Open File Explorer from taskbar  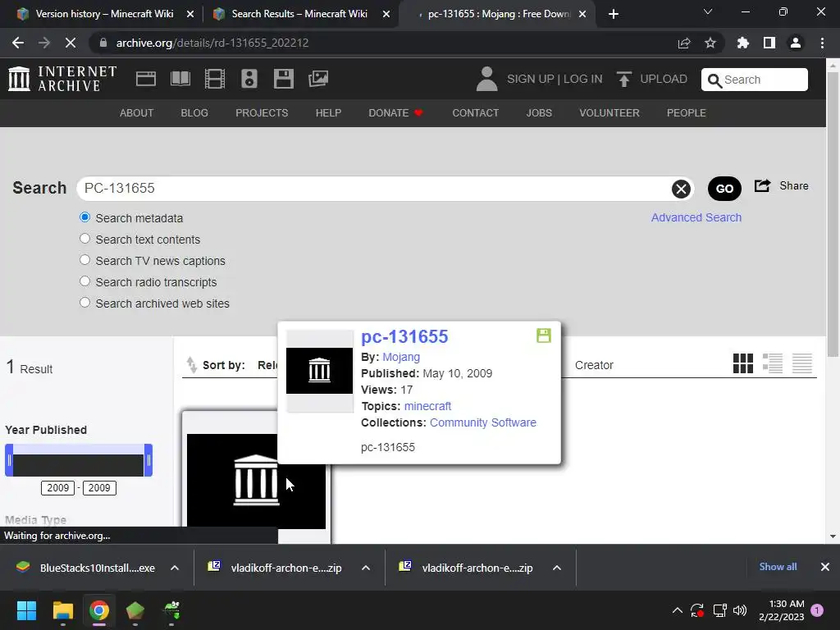62,610
